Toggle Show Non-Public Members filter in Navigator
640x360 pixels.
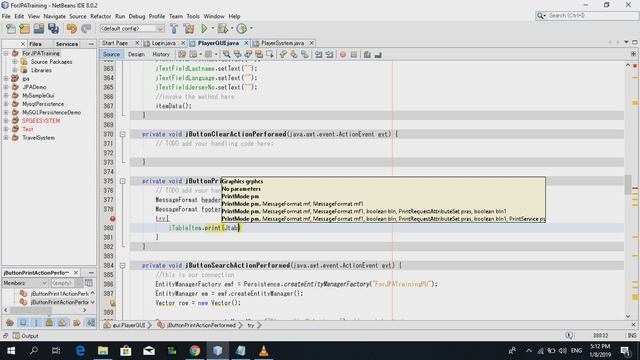pyautogui.click(x=49, y=323)
